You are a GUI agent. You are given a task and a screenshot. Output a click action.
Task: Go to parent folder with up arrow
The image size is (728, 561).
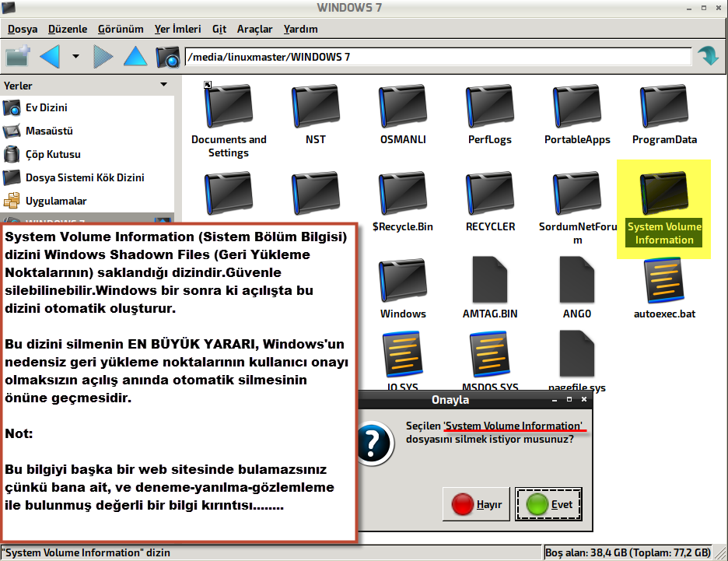tap(135, 57)
